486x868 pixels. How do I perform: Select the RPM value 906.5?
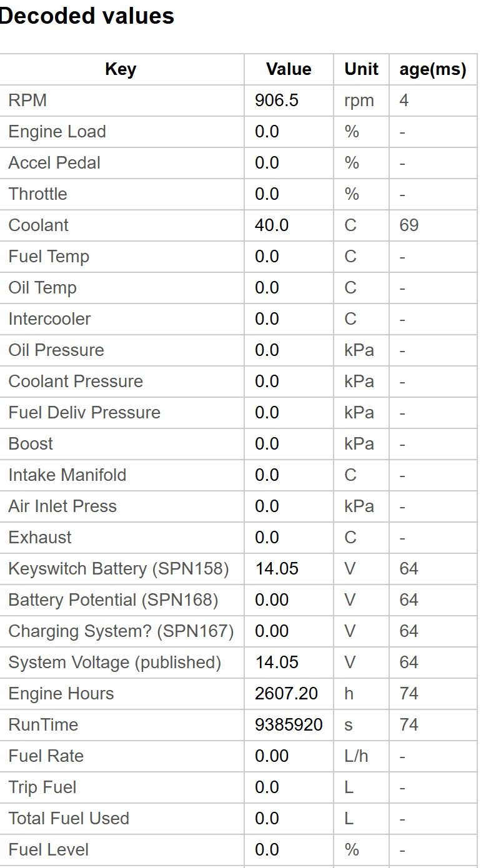click(276, 101)
